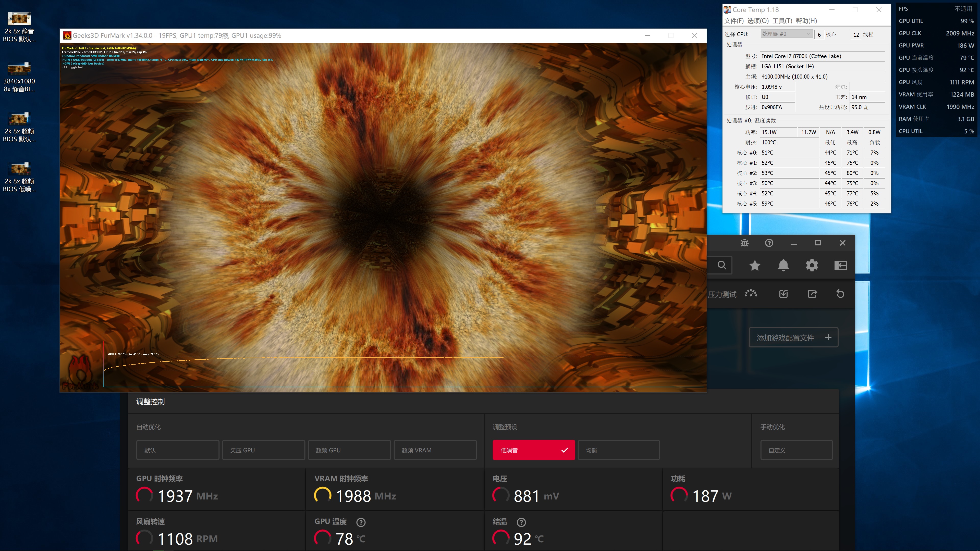Toggle the sidebar panel collapse icon
Screen dimensions: 980x551
click(x=840, y=265)
